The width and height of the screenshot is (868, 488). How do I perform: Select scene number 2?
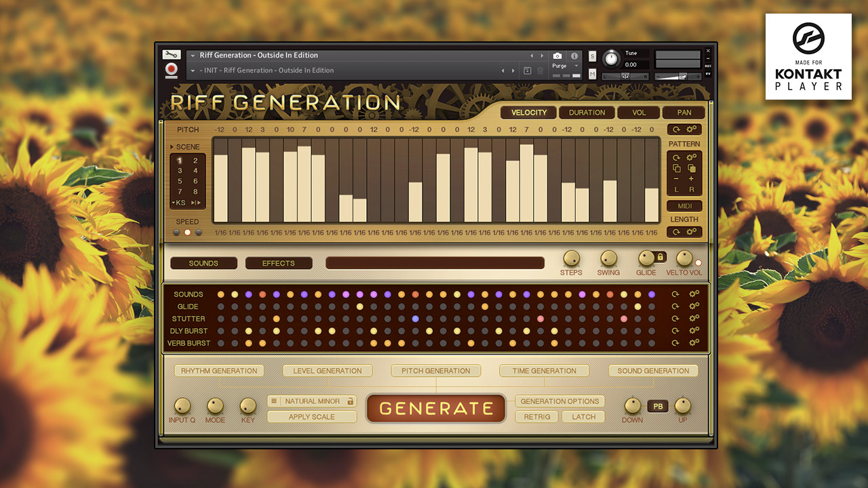(195, 161)
